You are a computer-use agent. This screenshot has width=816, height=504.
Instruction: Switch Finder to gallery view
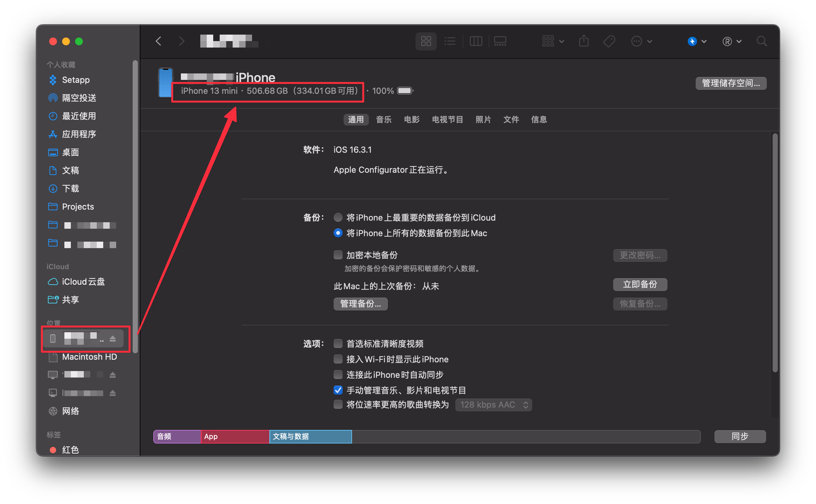(x=500, y=41)
